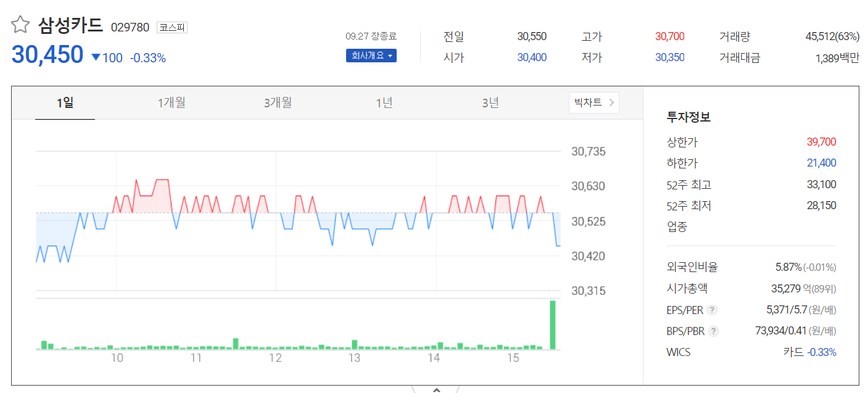868x393 pixels.
Task: Click the 52주 최저 value 28,150
Action: click(822, 205)
